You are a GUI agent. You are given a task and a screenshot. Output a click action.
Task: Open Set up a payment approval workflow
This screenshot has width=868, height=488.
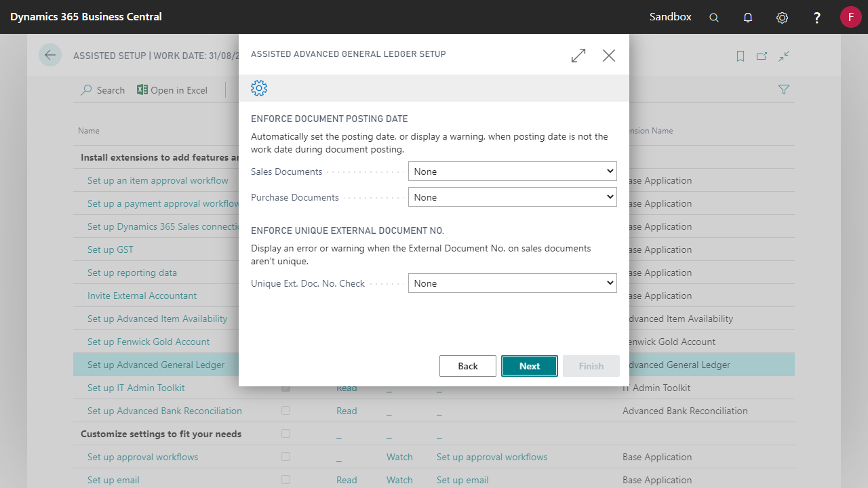tap(163, 203)
